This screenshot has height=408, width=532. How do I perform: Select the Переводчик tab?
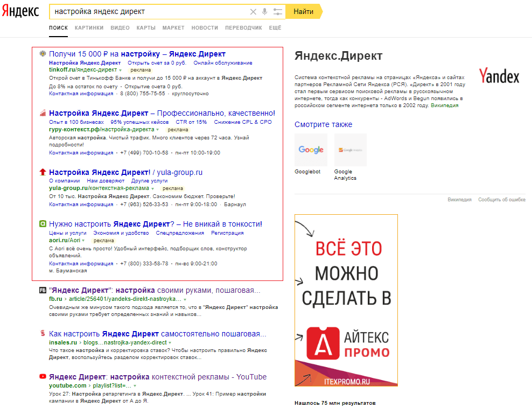pos(243,27)
